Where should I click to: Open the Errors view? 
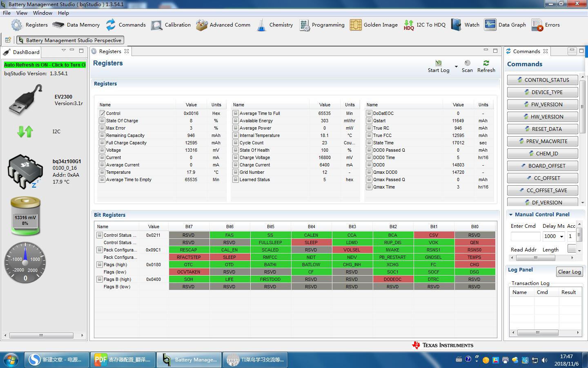point(546,25)
